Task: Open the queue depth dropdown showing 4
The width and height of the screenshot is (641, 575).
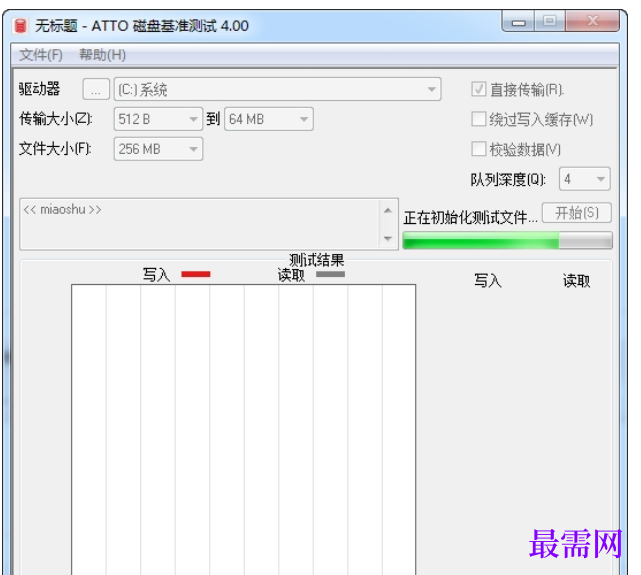Action: coord(585,179)
